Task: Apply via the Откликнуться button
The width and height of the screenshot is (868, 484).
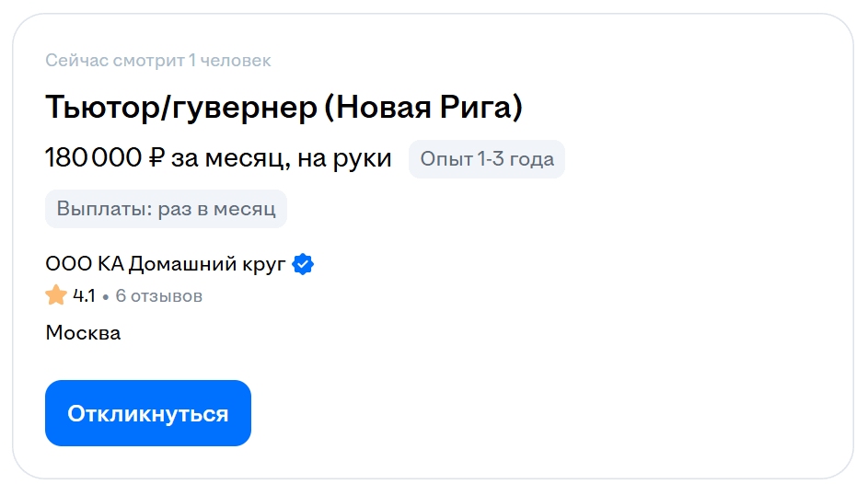Action: point(148,413)
